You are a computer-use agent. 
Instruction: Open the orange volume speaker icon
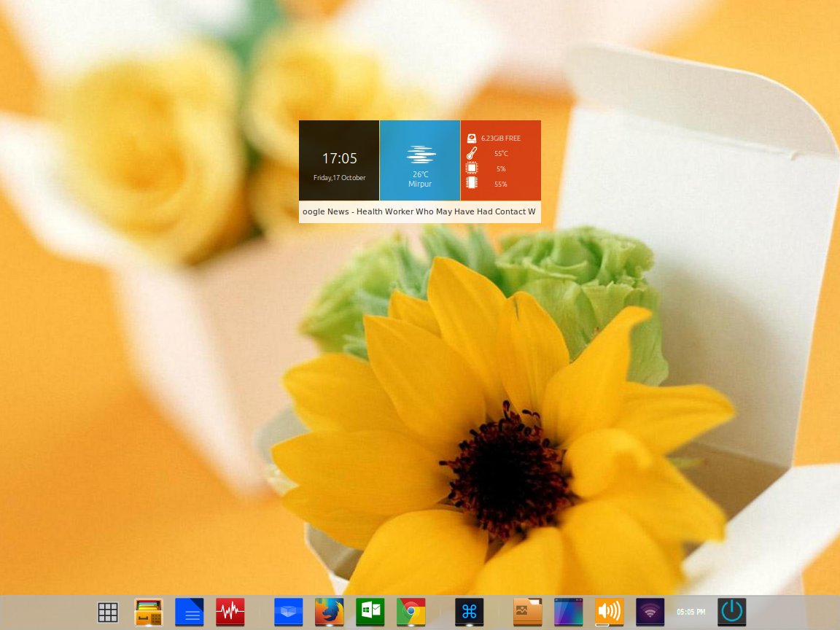tap(609, 612)
